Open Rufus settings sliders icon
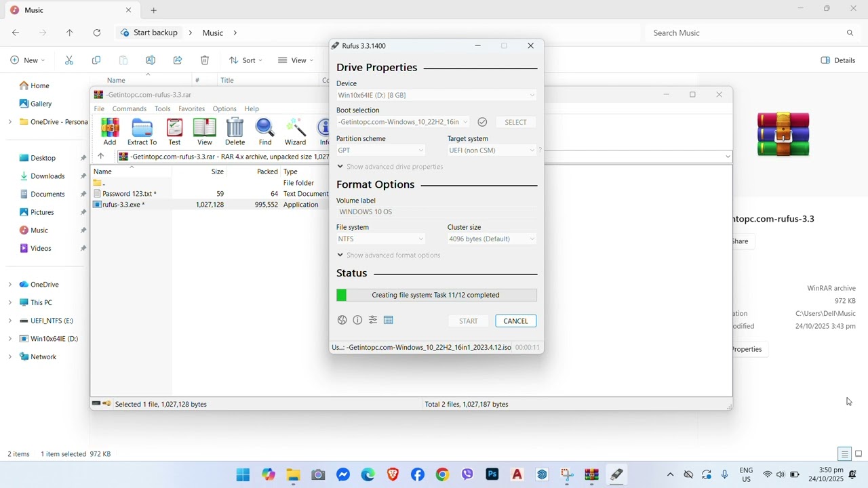Viewport: 868px width, 488px height. click(373, 320)
